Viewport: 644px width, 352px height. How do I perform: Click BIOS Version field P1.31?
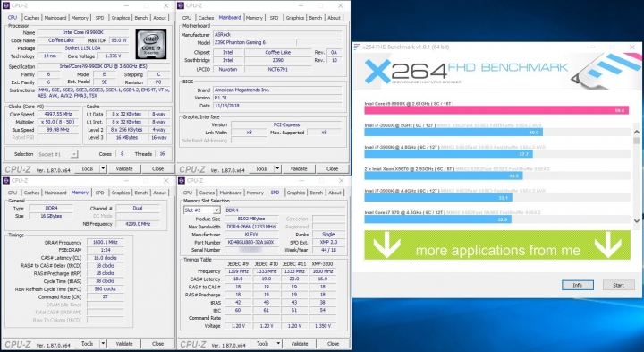277,98
